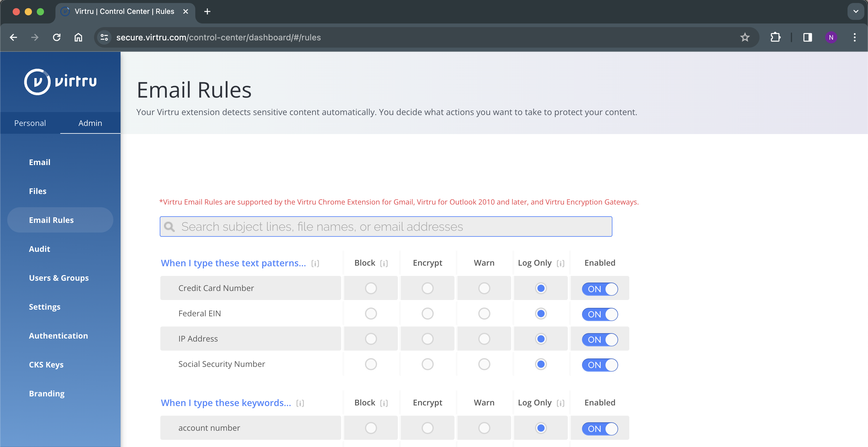Select Block for Social Security Number
This screenshot has width=868, height=447.
pos(371,364)
